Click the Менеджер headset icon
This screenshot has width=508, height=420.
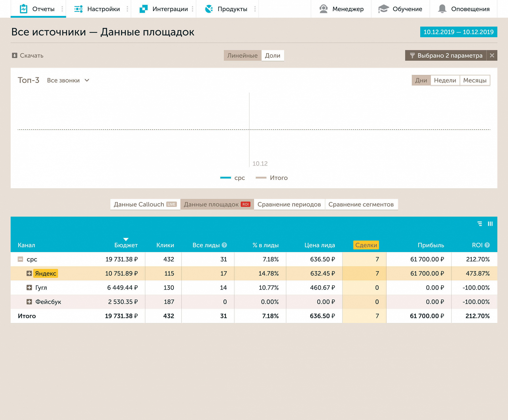coord(323,9)
